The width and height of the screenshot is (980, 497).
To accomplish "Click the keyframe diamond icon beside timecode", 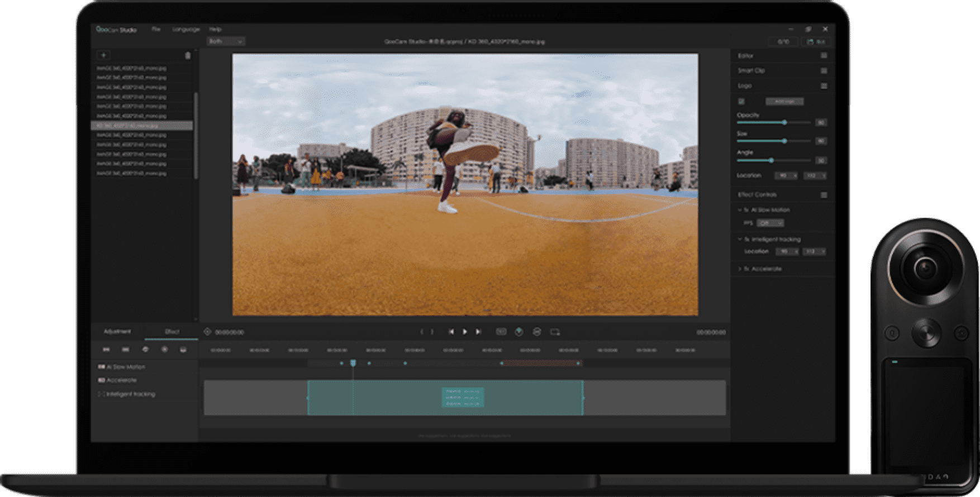I will 207,332.
